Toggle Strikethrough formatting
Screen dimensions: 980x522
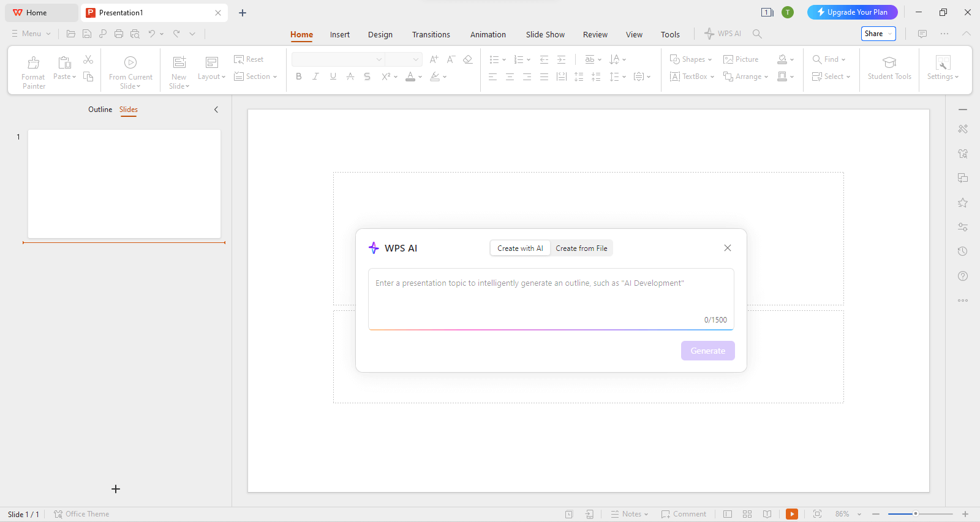coord(350,76)
